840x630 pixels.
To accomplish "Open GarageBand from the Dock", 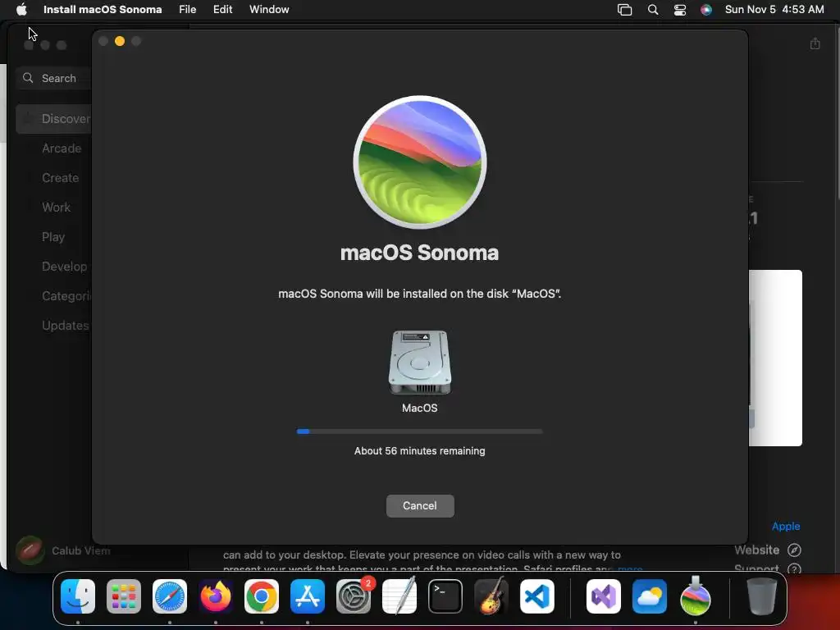I will (x=491, y=596).
